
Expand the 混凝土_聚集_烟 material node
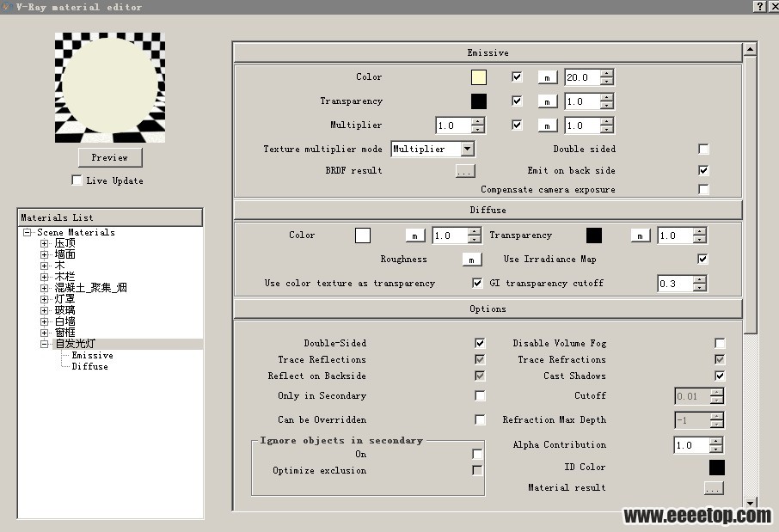click(44, 288)
